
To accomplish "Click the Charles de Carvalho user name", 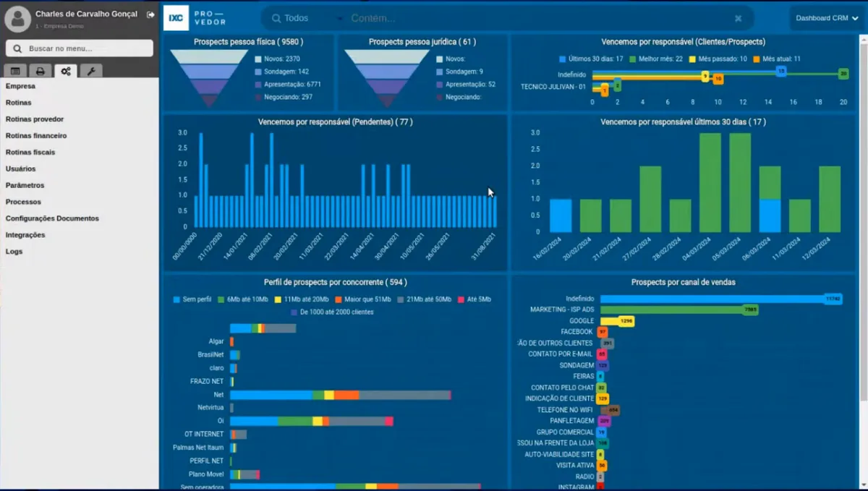I will [x=86, y=14].
